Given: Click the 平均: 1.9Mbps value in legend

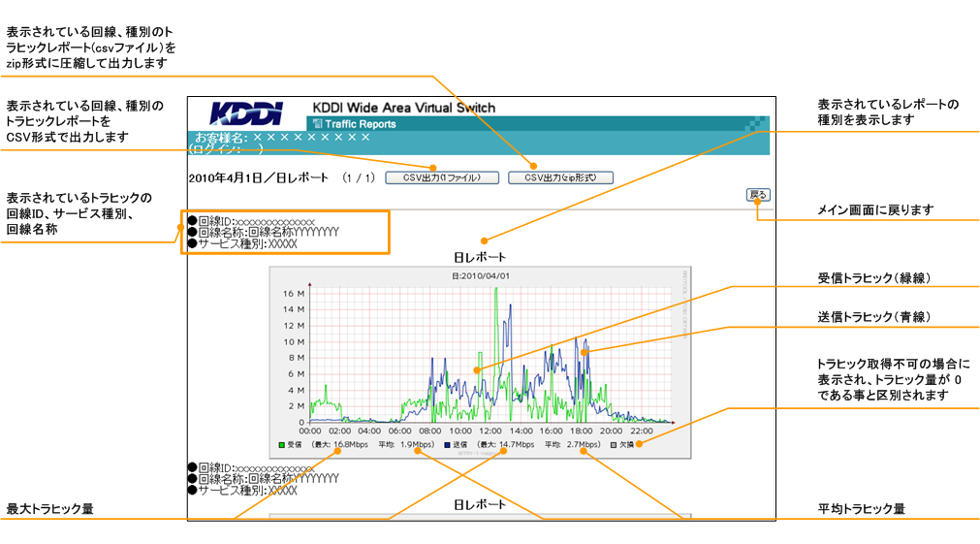Looking at the screenshot, I should point(405,444).
